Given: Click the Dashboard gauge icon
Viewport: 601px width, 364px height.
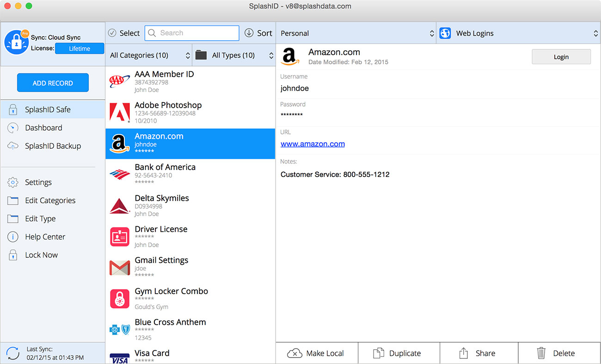Looking at the screenshot, I should [x=12, y=128].
